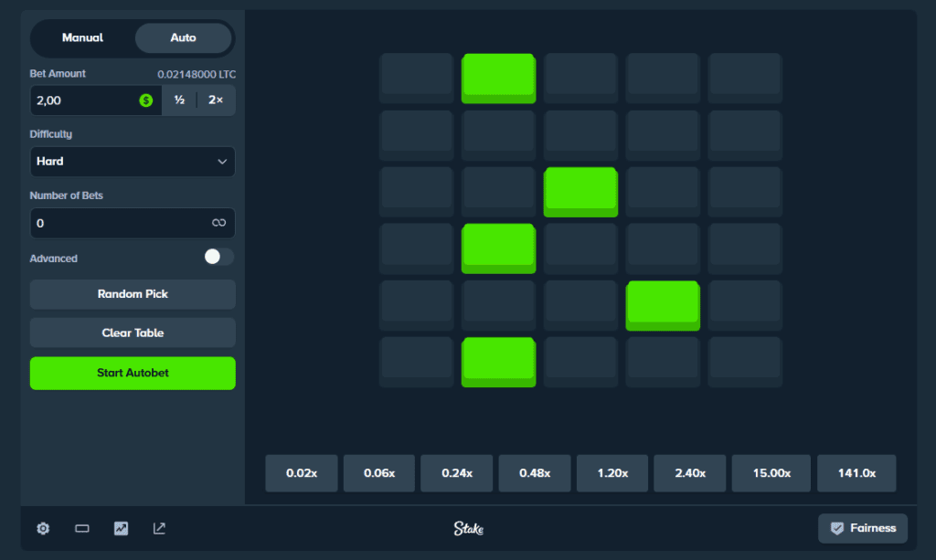Open the live stats chart icon
The image size is (936, 560).
coord(121,528)
